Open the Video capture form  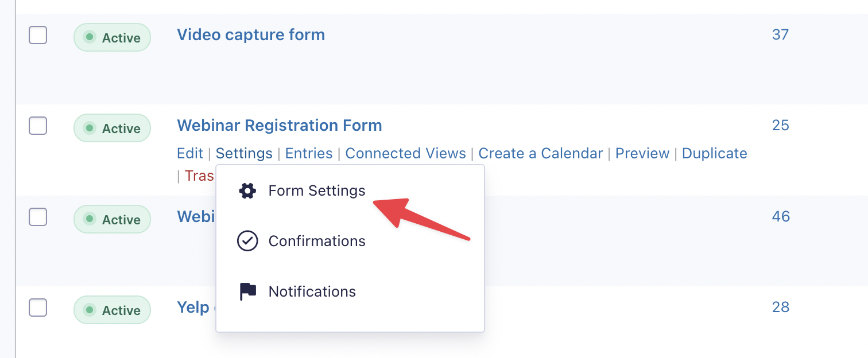(250, 34)
